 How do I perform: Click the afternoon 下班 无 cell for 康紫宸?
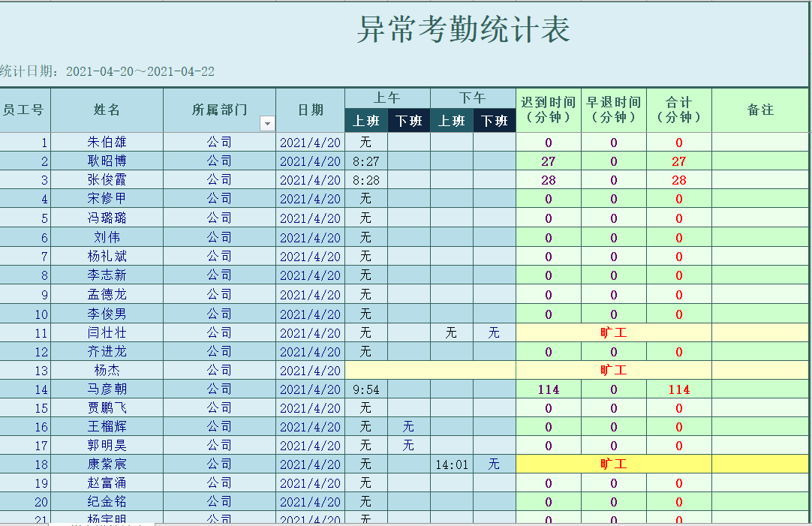point(494,464)
